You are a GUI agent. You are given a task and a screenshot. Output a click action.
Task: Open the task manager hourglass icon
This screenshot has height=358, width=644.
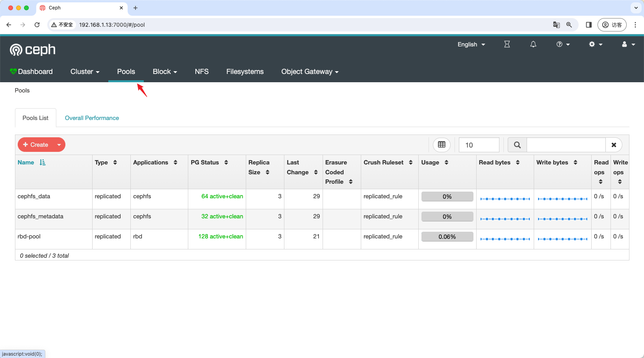pos(507,44)
